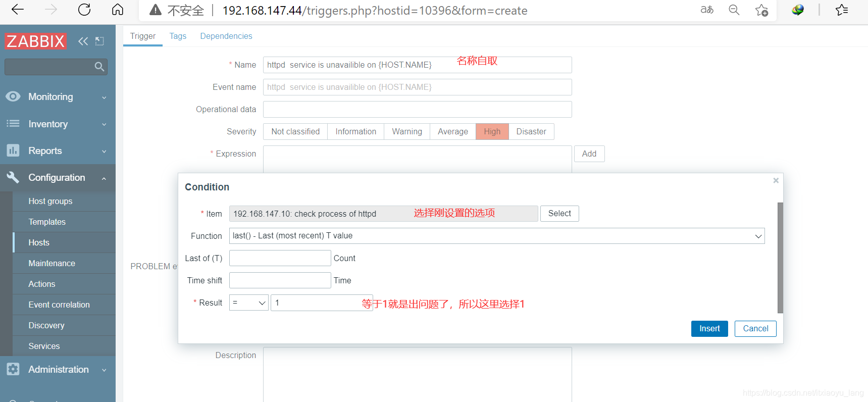
Task: Click the Description text area
Action: point(417,374)
